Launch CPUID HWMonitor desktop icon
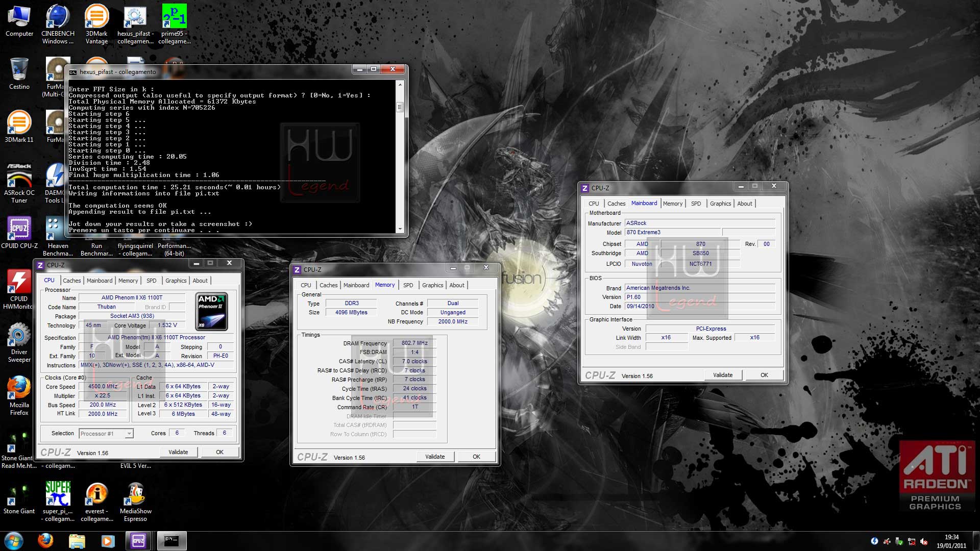Viewport: 980px width, 551px height. point(18,290)
